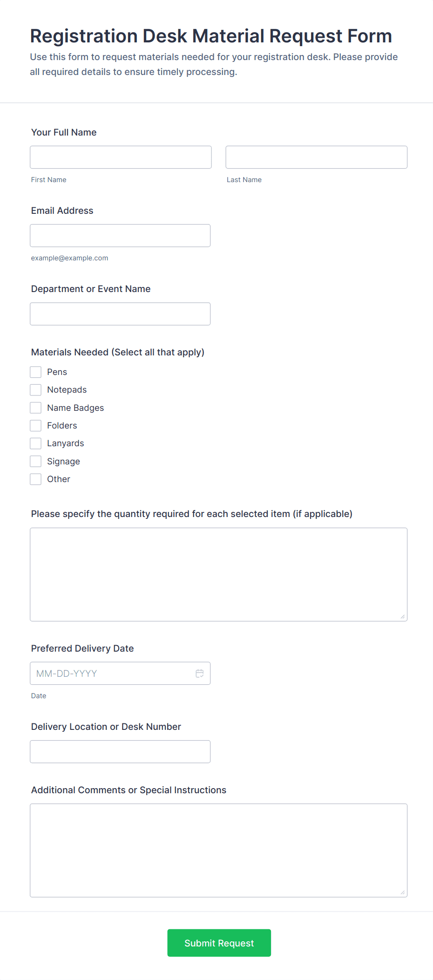This screenshot has height=980, width=433.
Task: Click the Email Address input field
Action: click(x=120, y=235)
